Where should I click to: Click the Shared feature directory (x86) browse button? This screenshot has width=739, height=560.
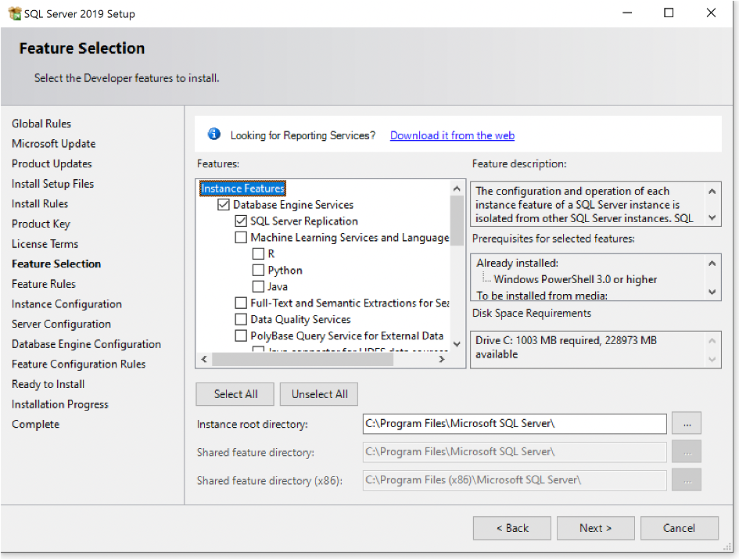(x=686, y=479)
